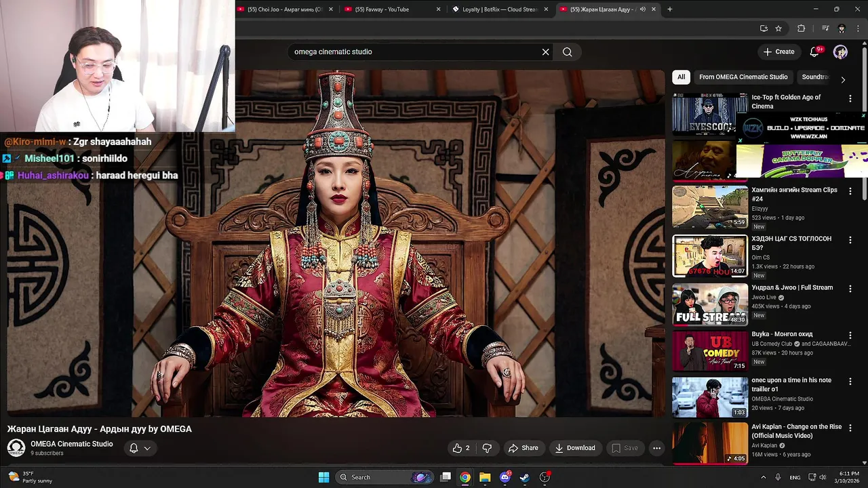Bookmark this page with star icon

point(778,28)
